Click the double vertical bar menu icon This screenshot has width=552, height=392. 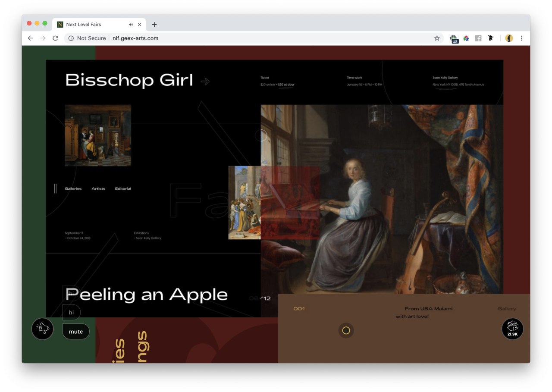tap(55, 188)
